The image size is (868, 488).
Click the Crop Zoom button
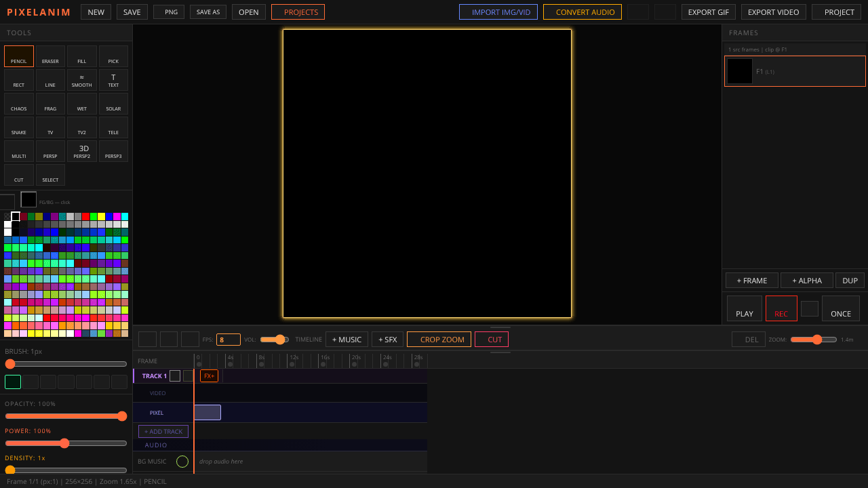click(439, 339)
